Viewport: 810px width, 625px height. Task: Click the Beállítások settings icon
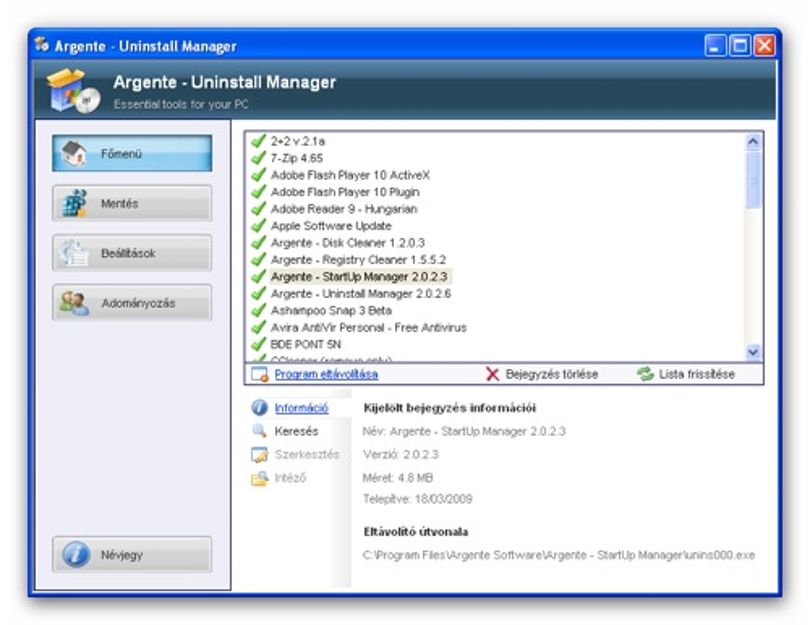click(73, 253)
